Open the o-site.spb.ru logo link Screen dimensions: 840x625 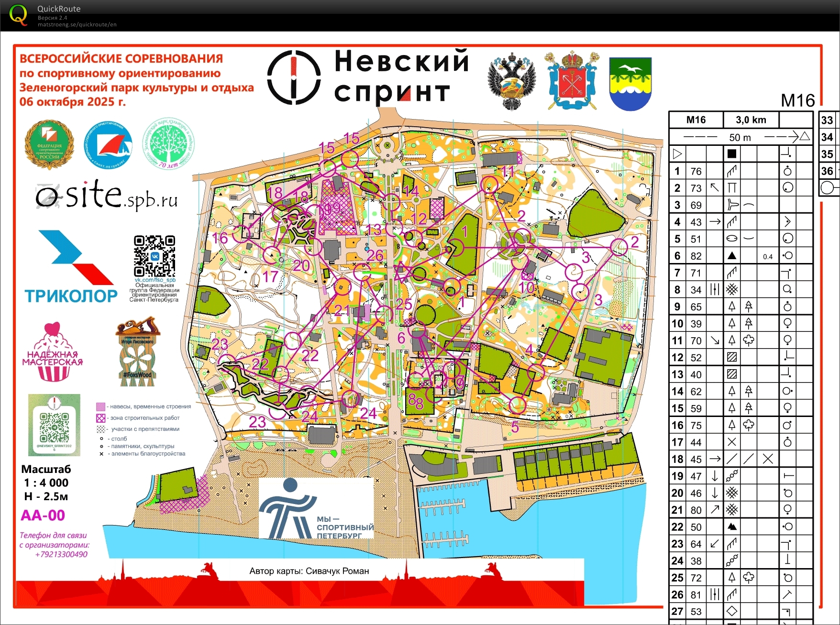(107, 196)
